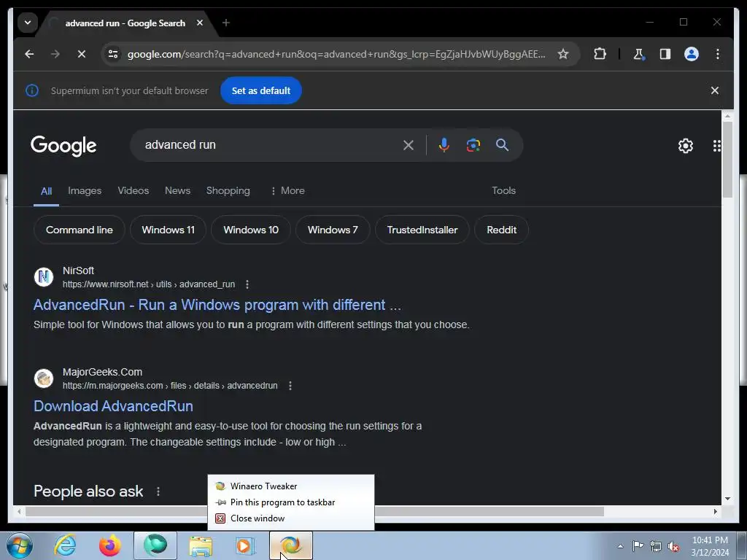Click the page vertical scrollbar thumb
747x560 pixels.
pyautogui.click(x=727, y=160)
